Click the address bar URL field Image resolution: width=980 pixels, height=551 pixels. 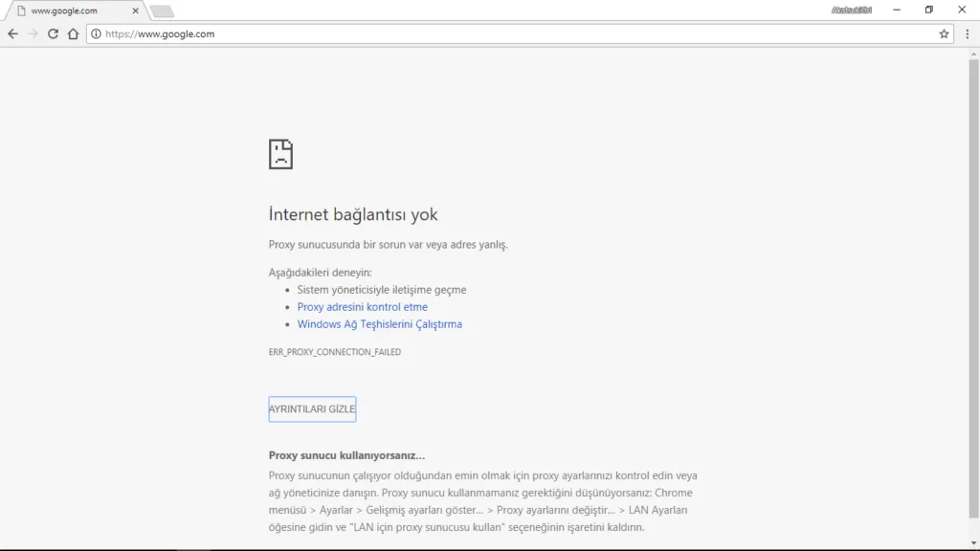pos(519,33)
